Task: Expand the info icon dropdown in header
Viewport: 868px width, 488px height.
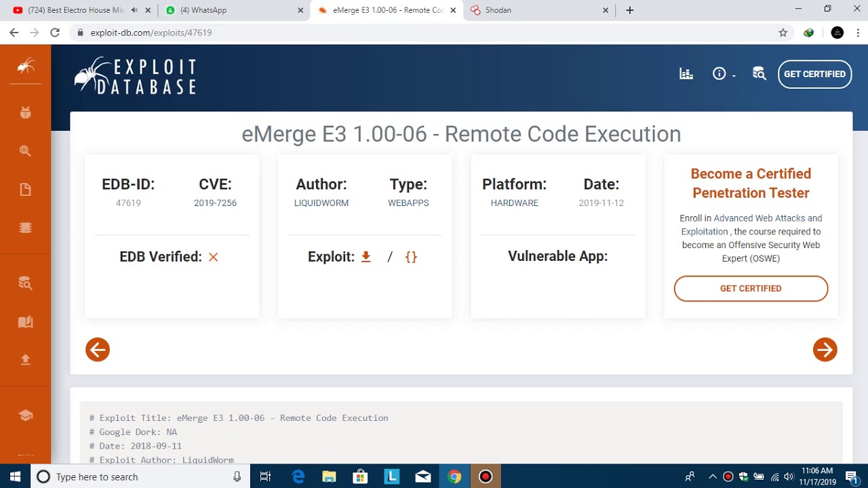Action: tap(724, 74)
